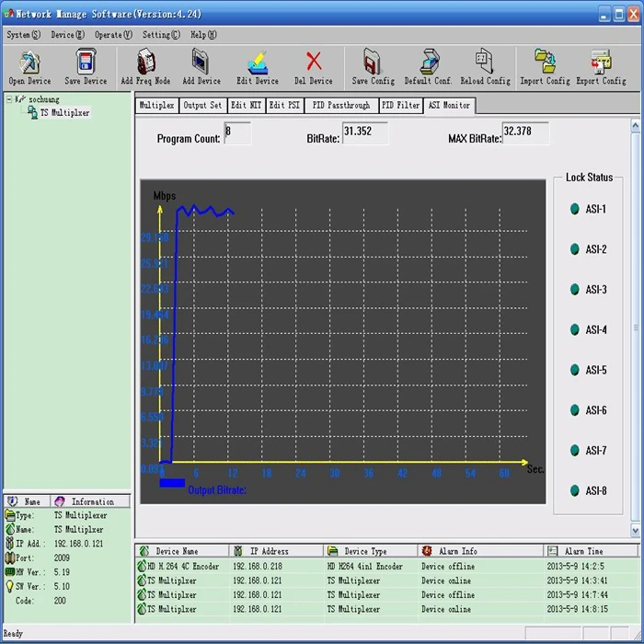Click the Code value 200
644x644 pixels.
click(60, 601)
